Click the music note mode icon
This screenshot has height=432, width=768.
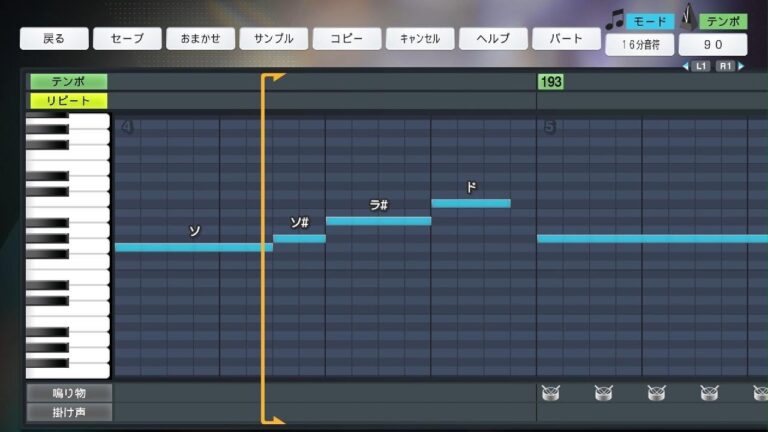point(614,20)
